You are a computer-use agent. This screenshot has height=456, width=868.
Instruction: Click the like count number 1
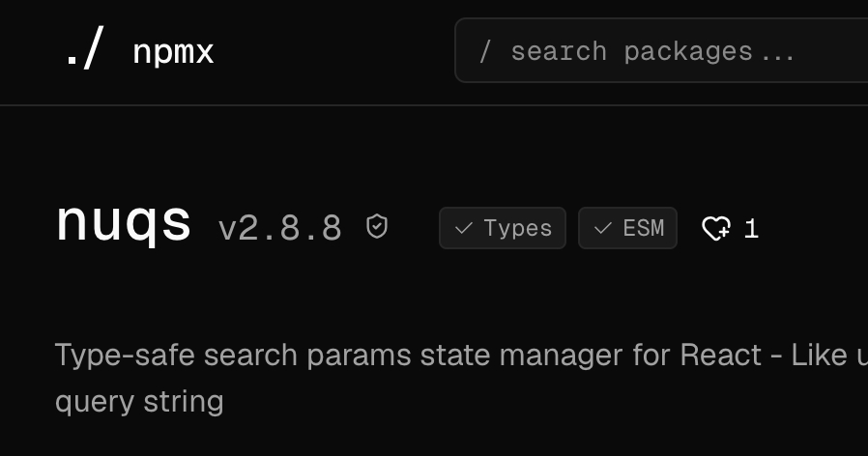click(752, 229)
